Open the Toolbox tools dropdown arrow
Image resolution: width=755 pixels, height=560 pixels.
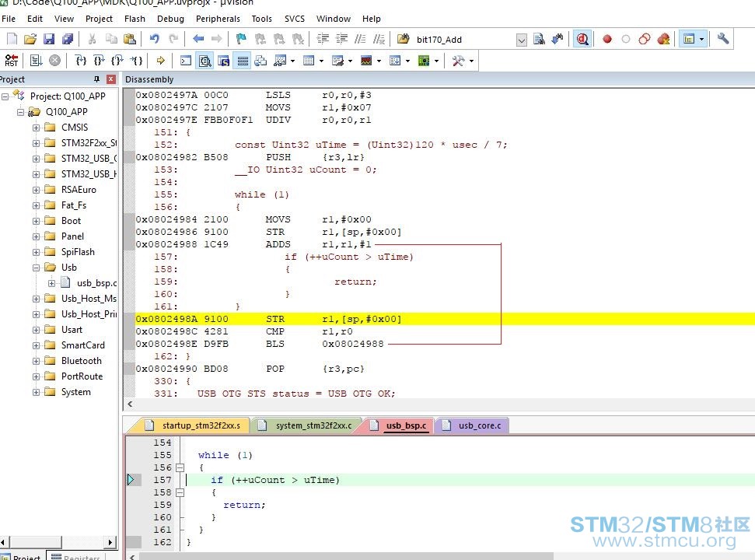[471, 61]
